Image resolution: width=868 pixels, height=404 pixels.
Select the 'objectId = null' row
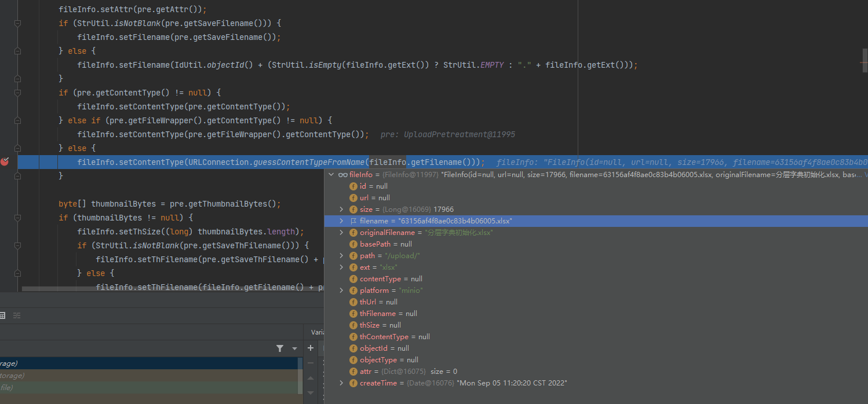click(596, 348)
